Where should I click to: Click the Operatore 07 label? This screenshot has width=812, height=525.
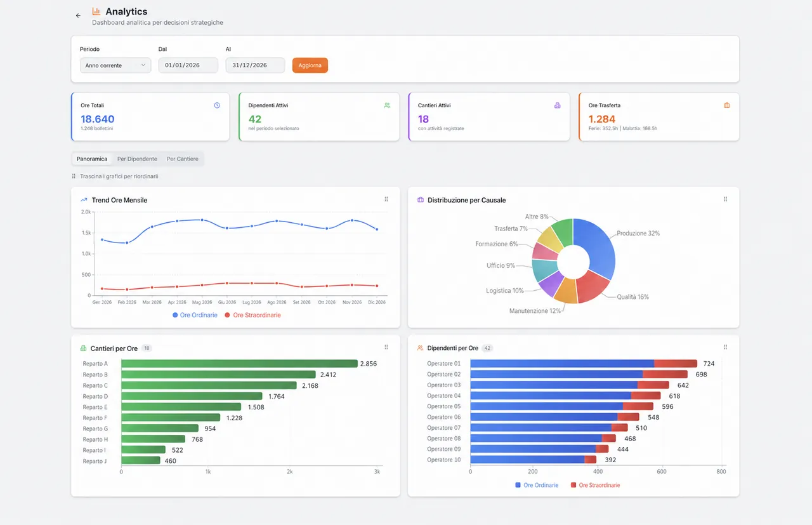point(444,428)
